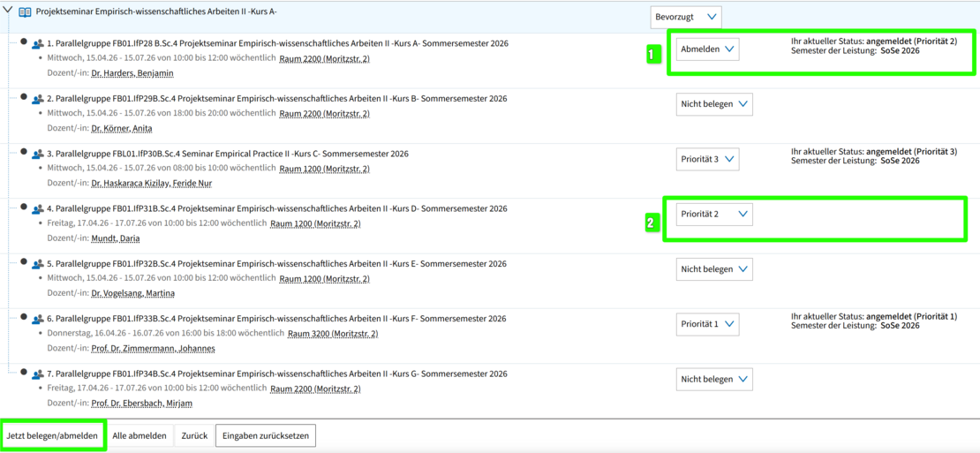Open the Bevorzugt dropdown
This screenshot has width=980, height=453.
click(686, 17)
